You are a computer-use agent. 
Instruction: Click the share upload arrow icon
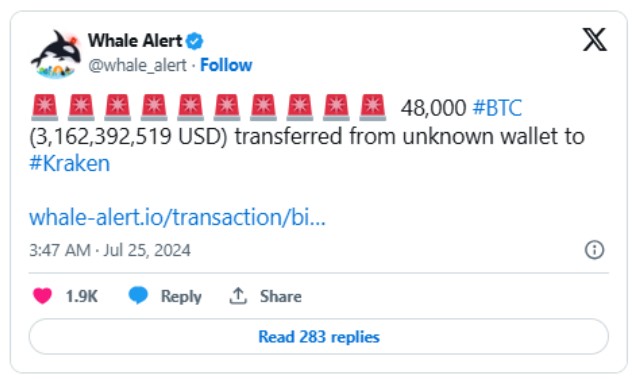238,296
